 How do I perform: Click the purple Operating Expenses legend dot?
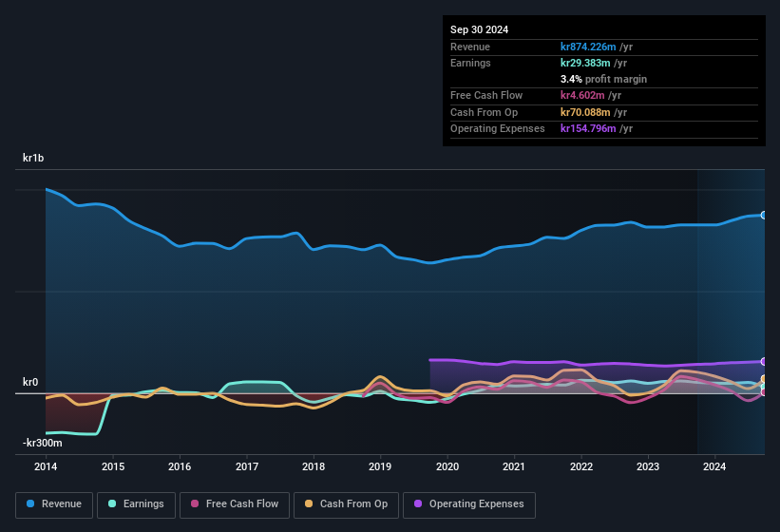418,503
